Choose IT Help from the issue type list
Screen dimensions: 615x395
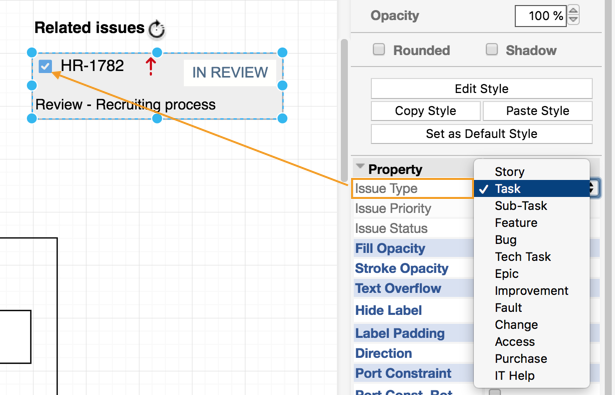pos(532,375)
